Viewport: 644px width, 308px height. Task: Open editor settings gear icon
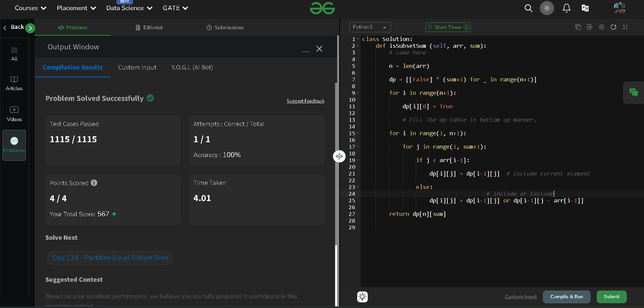click(602, 27)
